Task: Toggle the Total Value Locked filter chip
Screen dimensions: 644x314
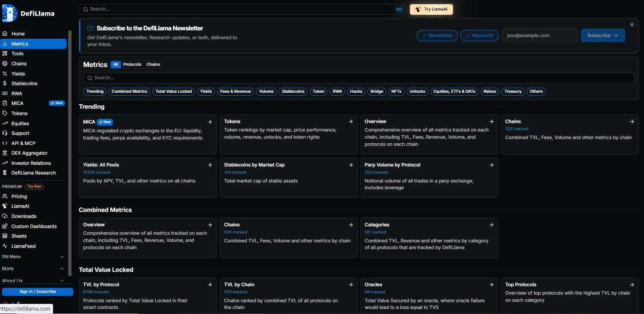Action: point(173,91)
